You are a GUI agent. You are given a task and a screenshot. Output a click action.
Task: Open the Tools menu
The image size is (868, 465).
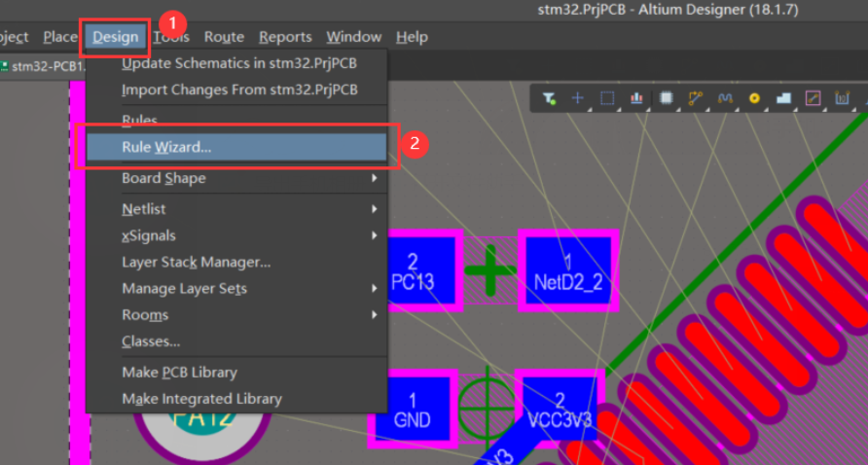[x=171, y=37]
